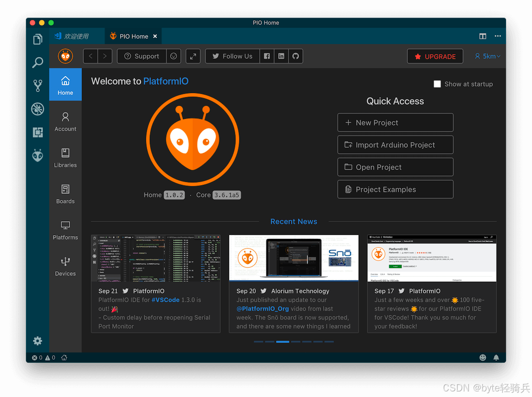Click the Core version badge 3.6.1a5
532x397 pixels.
click(x=227, y=195)
